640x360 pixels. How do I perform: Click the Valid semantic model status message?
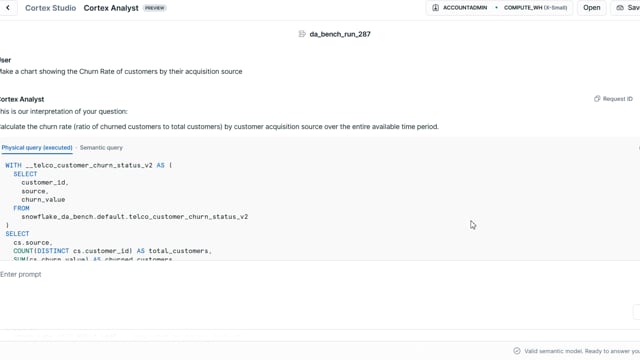point(582,351)
